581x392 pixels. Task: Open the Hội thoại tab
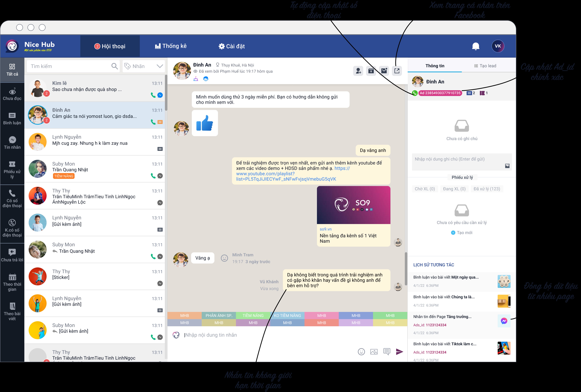click(x=110, y=46)
